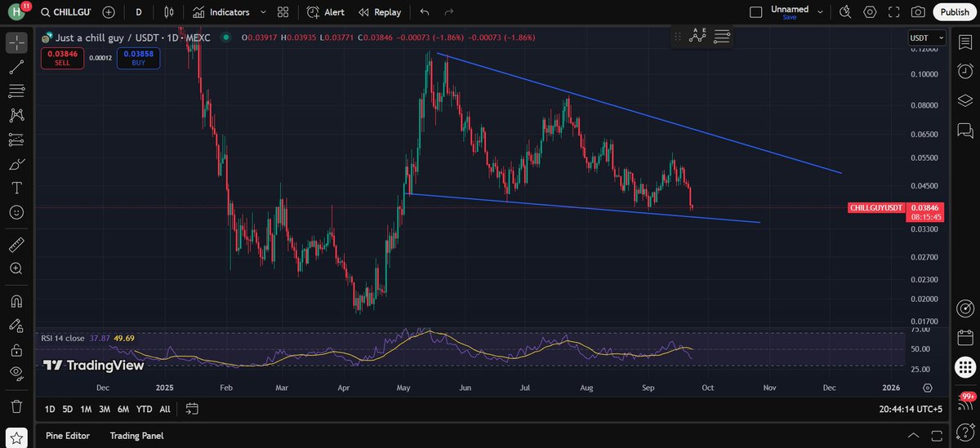Activate the zoom in tool
The width and height of the screenshot is (980, 448).
point(16,268)
